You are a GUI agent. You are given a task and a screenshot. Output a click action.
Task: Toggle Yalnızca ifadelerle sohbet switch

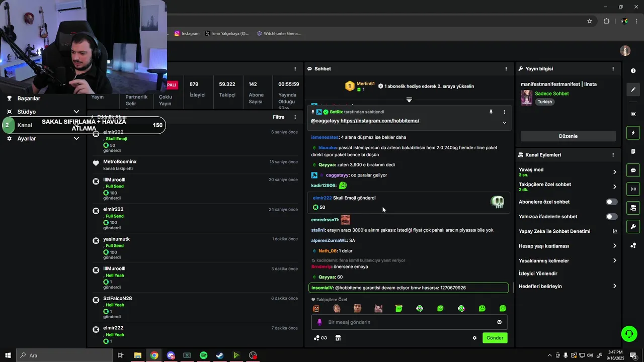click(x=611, y=217)
